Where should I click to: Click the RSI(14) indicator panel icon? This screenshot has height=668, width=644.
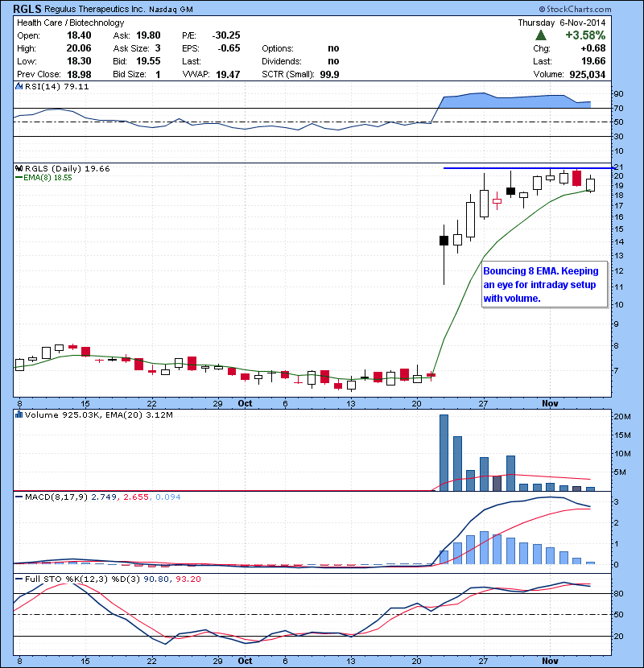19,86
